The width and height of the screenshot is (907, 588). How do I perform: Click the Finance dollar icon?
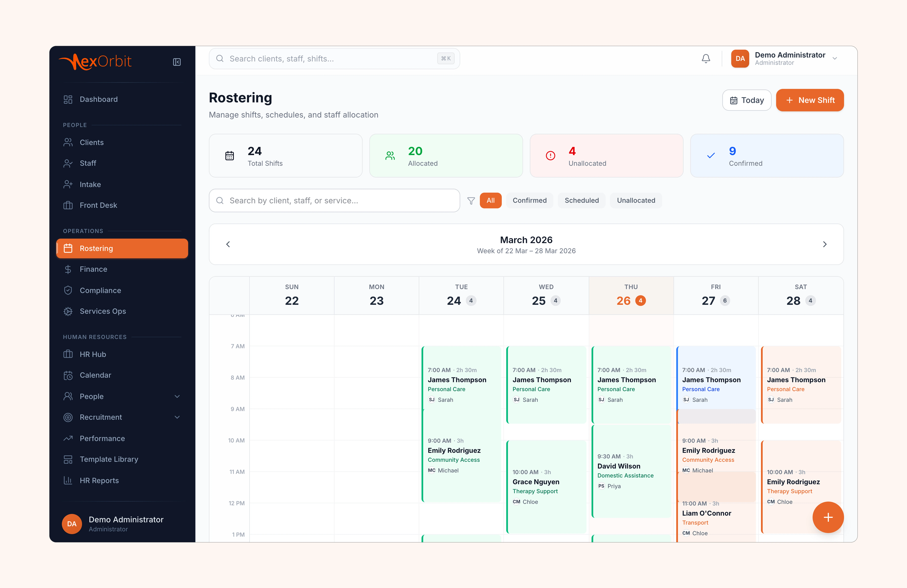pyautogui.click(x=68, y=269)
